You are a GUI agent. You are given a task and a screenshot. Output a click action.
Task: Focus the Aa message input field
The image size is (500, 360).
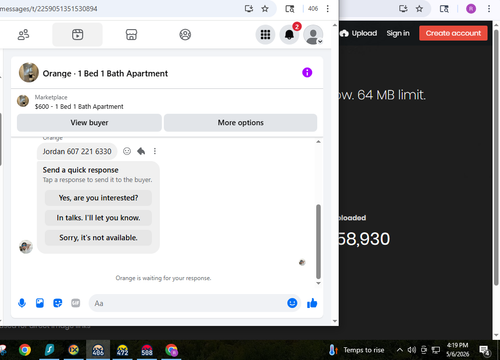point(188,303)
